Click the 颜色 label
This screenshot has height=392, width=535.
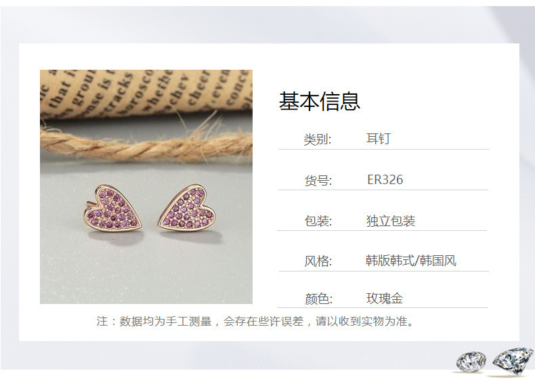tap(318, 299)
